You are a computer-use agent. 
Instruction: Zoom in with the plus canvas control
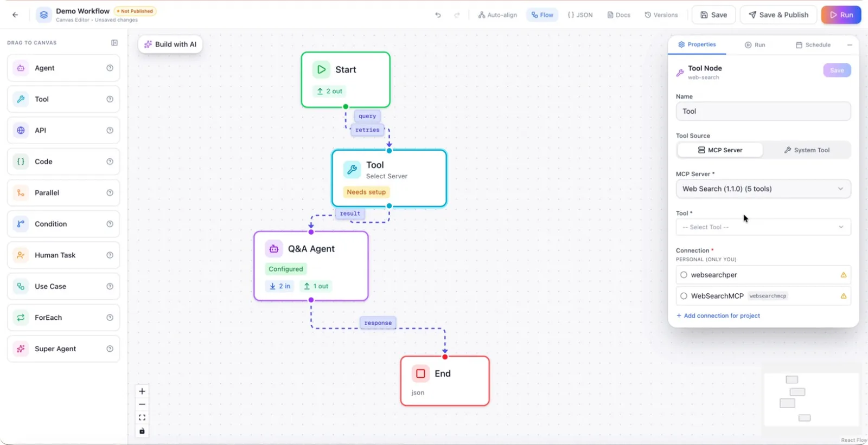click(x=142, y=391)
